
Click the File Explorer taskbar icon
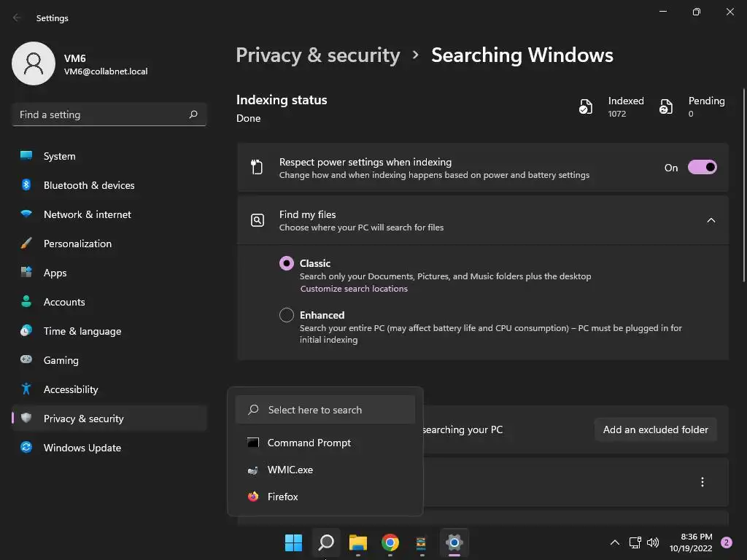(357, 542)
